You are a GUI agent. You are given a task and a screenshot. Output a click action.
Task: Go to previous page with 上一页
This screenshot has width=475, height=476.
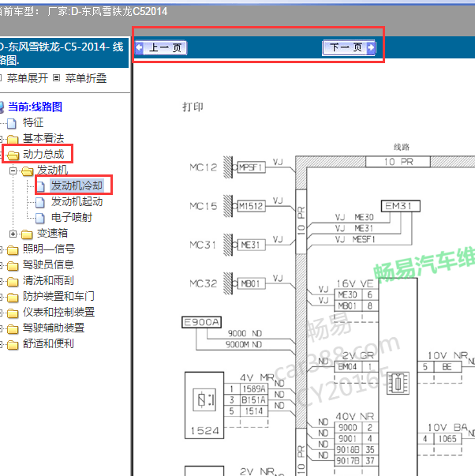click(160, 47)
